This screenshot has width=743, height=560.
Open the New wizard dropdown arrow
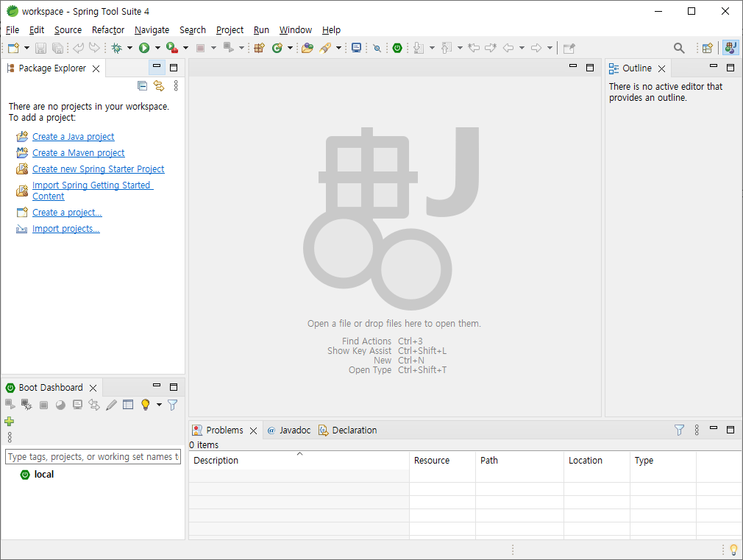(26, 48)
